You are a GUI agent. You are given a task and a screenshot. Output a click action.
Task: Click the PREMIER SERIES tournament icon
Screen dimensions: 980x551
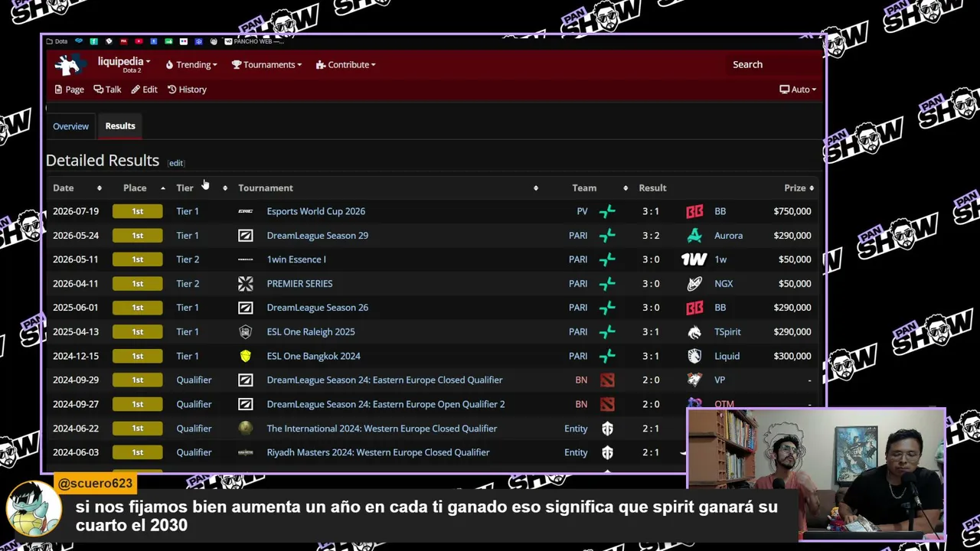pyautogui.click(x=245, y=284)
